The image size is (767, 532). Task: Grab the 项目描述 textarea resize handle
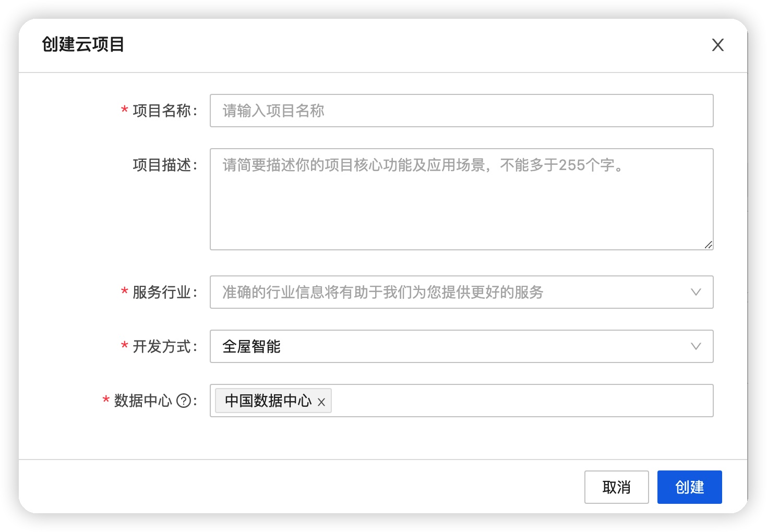pos(708,245)
